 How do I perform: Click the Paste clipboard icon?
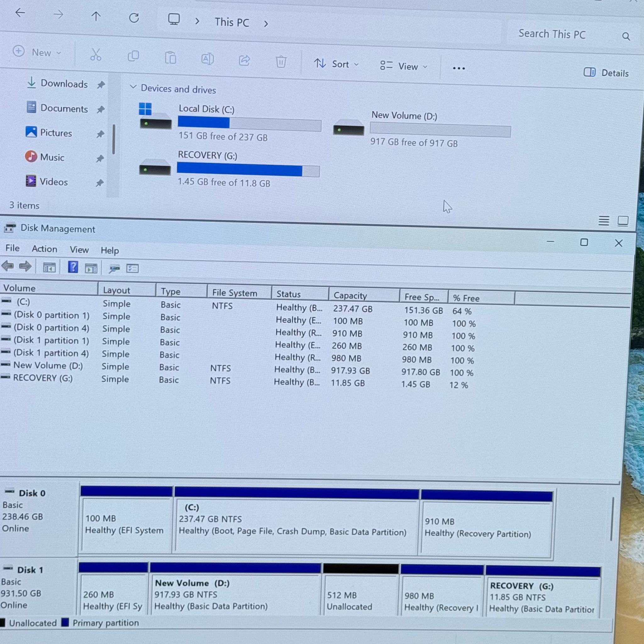(x=170, y=58)
